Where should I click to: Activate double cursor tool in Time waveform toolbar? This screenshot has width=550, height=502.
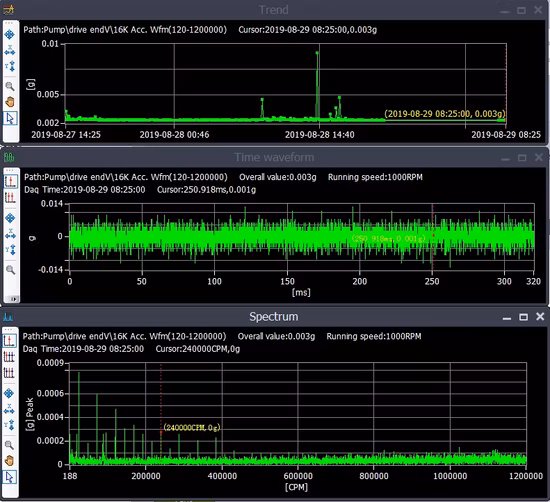pos(10,198)
